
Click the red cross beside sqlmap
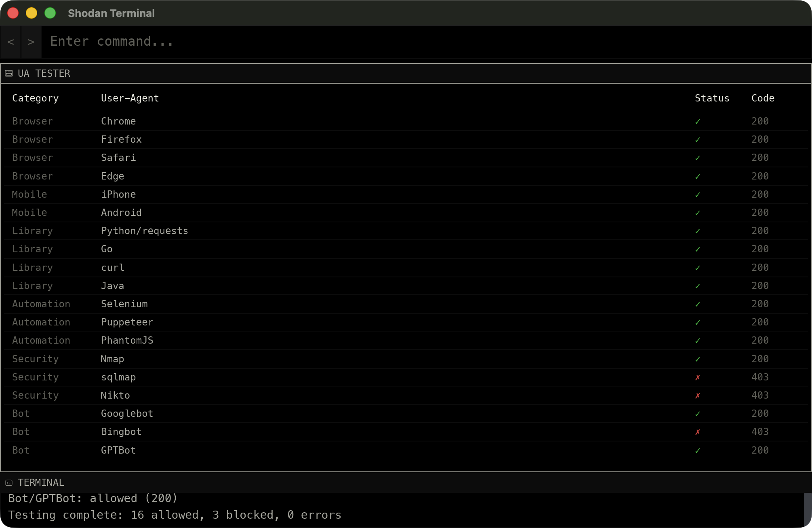click(698, 377)
